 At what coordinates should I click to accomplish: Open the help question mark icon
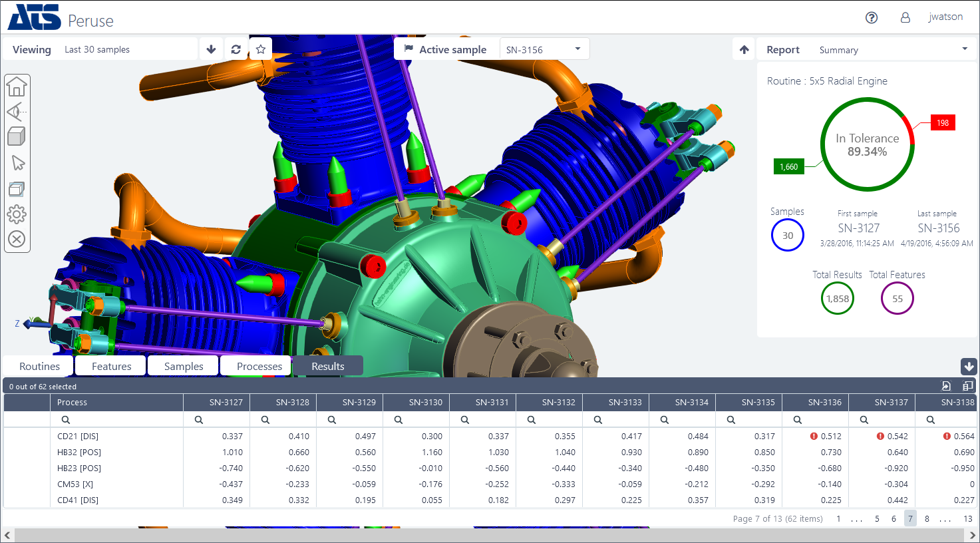[x=872, y=18]
